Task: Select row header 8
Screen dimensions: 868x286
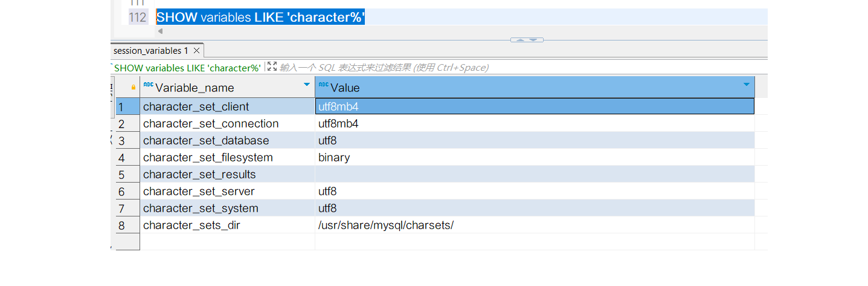Action: point(127,225)
